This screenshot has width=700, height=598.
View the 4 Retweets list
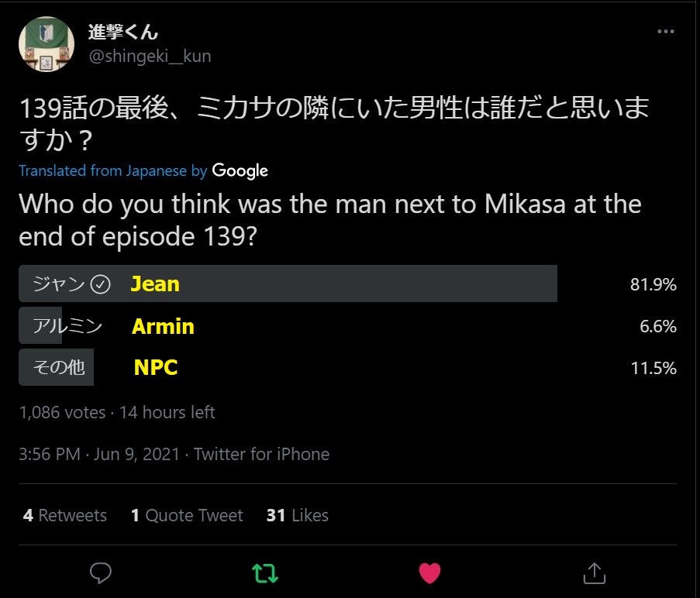(x=65, y=515)
